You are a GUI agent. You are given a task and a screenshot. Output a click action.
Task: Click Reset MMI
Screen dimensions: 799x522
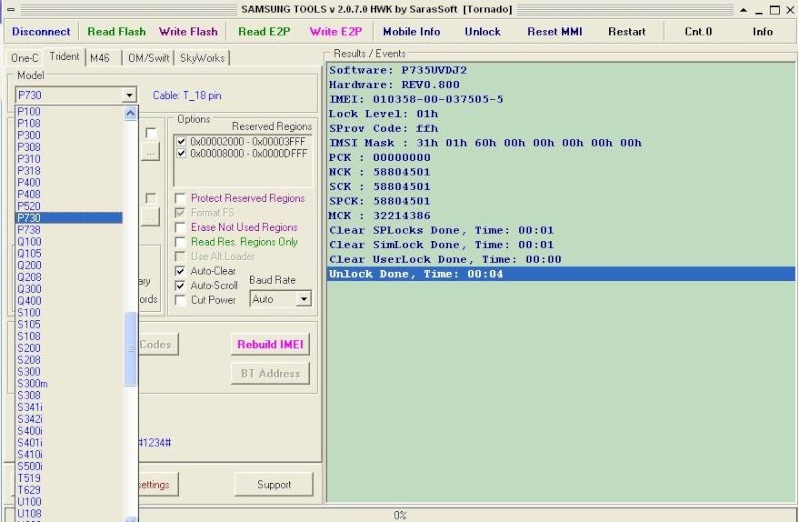coord(554,32)
